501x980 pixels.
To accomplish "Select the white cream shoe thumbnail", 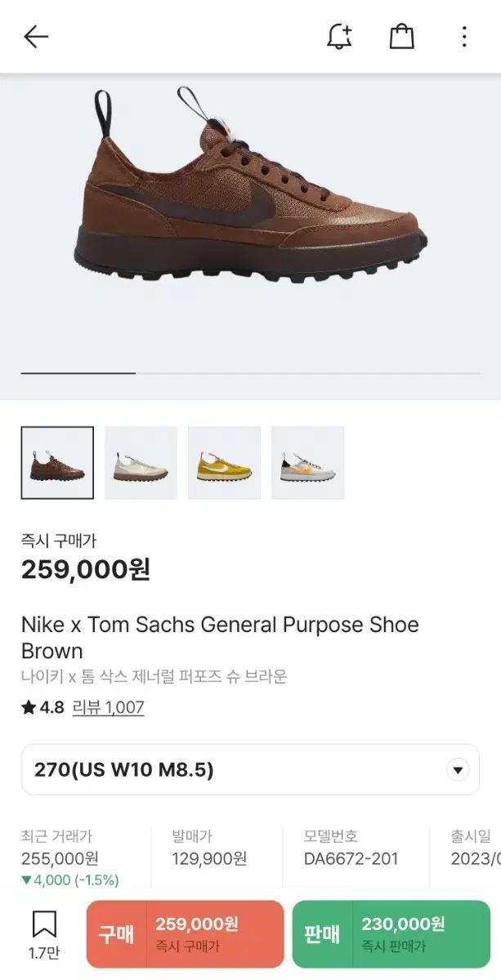I will [141, 462].
